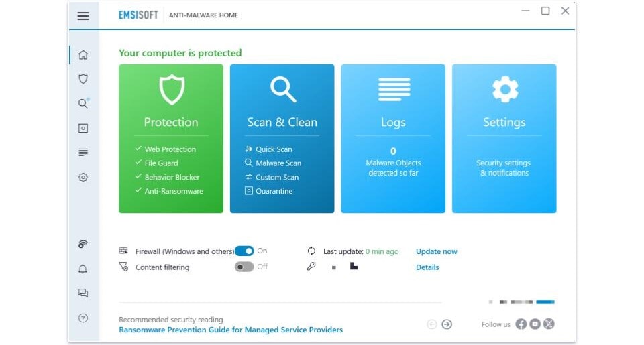Open the Scan & Clean tile heading

pos(282,122)
